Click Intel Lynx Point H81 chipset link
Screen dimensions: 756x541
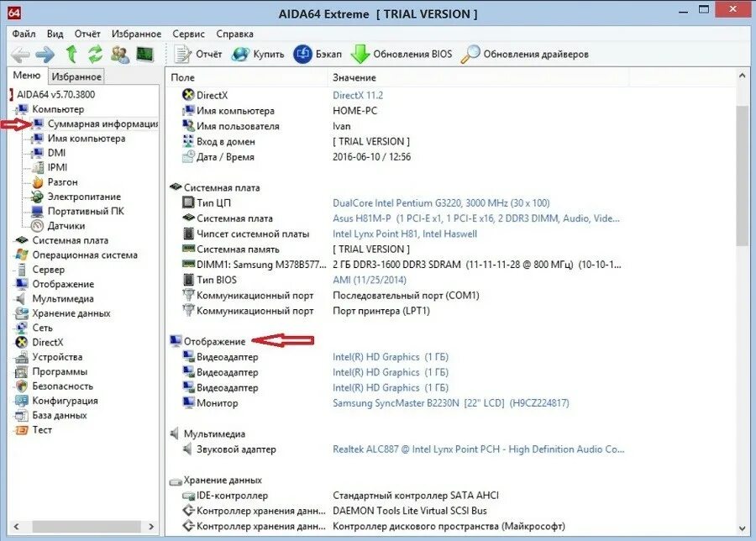(x=405, y=234)
